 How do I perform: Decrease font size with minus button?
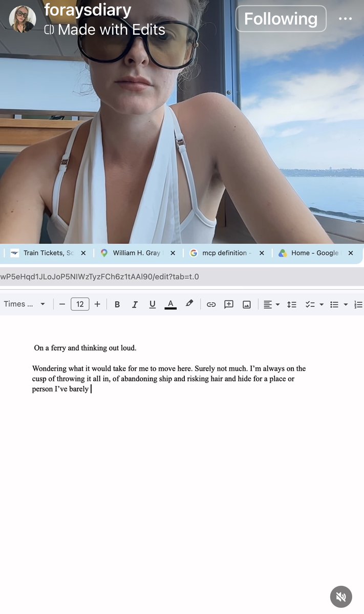62,304
